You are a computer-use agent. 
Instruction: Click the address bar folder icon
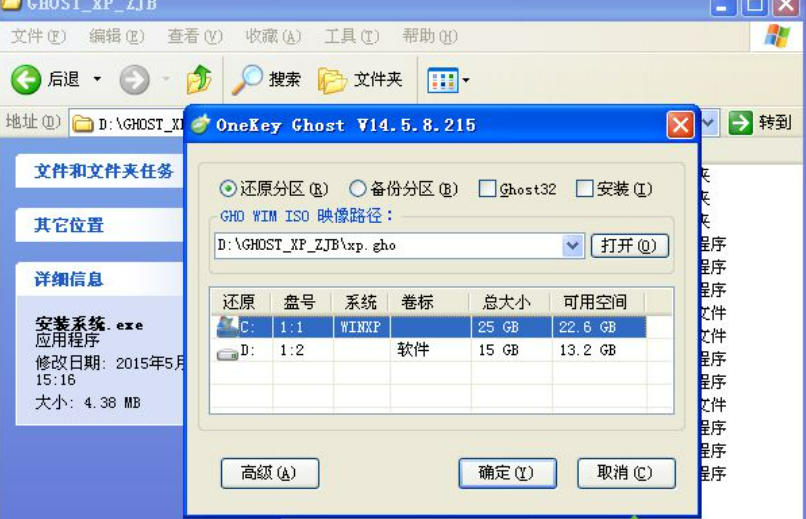point(82,124)
